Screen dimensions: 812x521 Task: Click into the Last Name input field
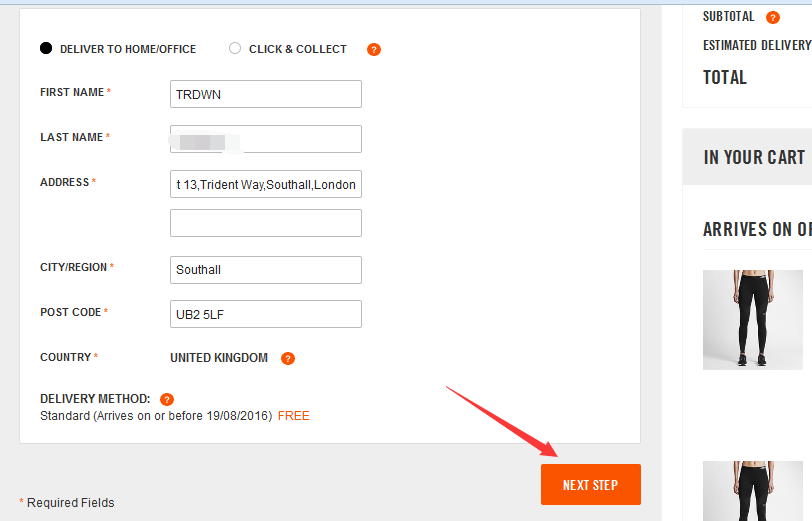pyautogui.click(x=266, y=139)
